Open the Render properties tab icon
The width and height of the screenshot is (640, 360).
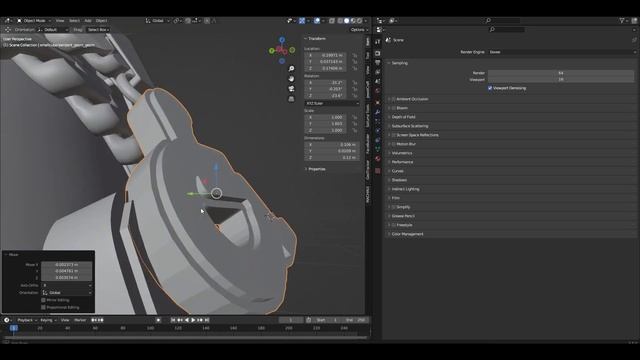click(378, 53)
